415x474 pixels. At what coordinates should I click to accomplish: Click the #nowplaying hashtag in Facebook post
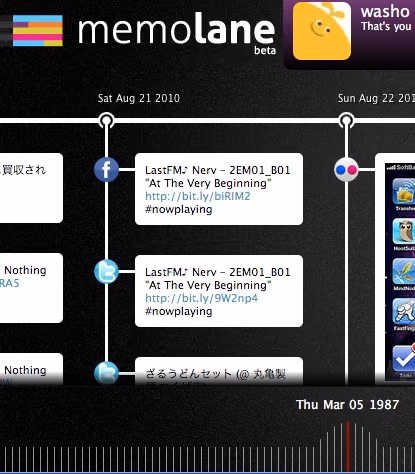[x=179, y=209]
